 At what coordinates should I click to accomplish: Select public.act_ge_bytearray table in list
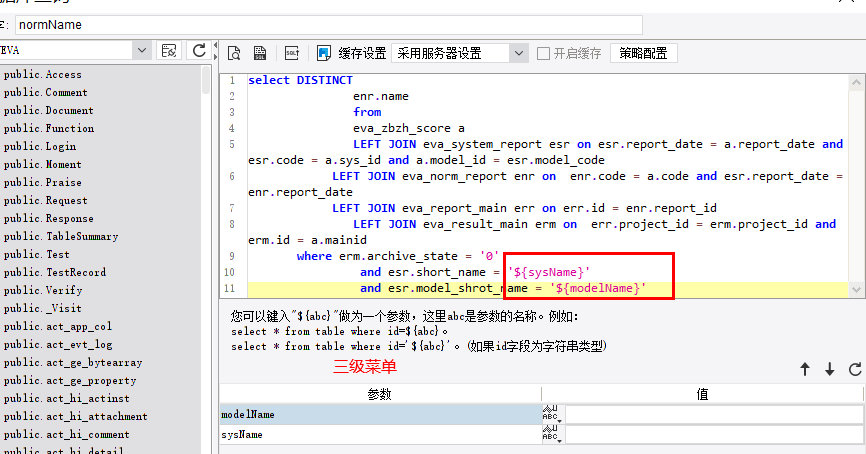point(58,362)
